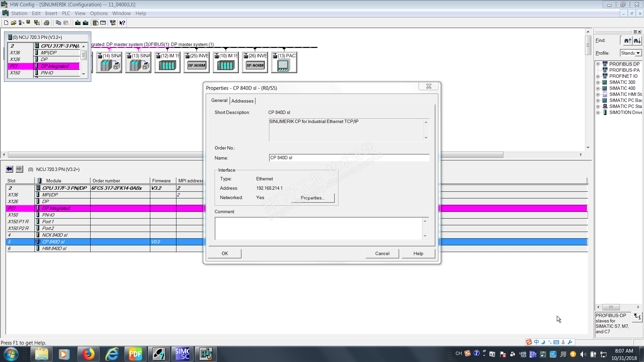Open Firefox from the taskbar
644x362 pixels.
88,354
